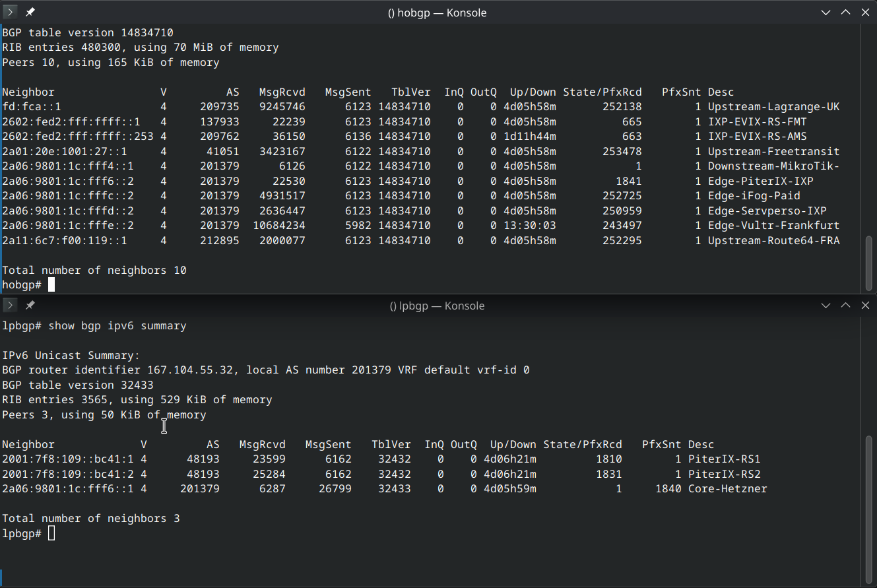Close the hobgp Konsole window
The image size is (877, 588).
pos(866,12)
